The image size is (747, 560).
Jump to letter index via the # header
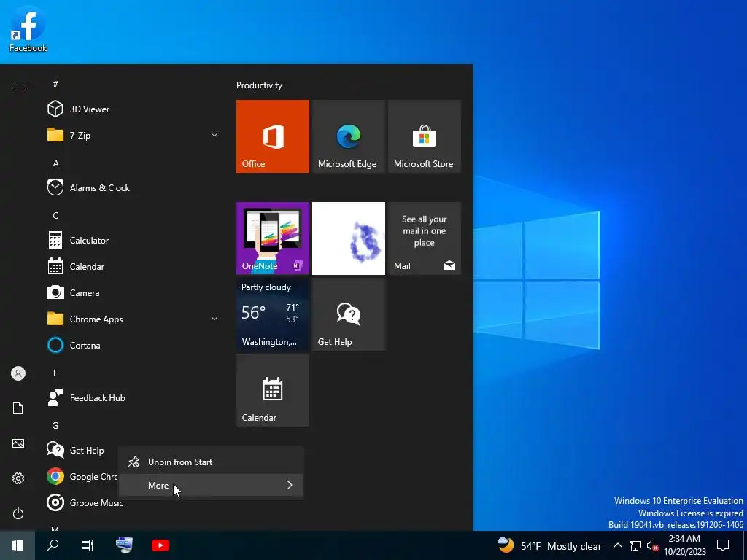pyautogui.click(x=55, y=84)
